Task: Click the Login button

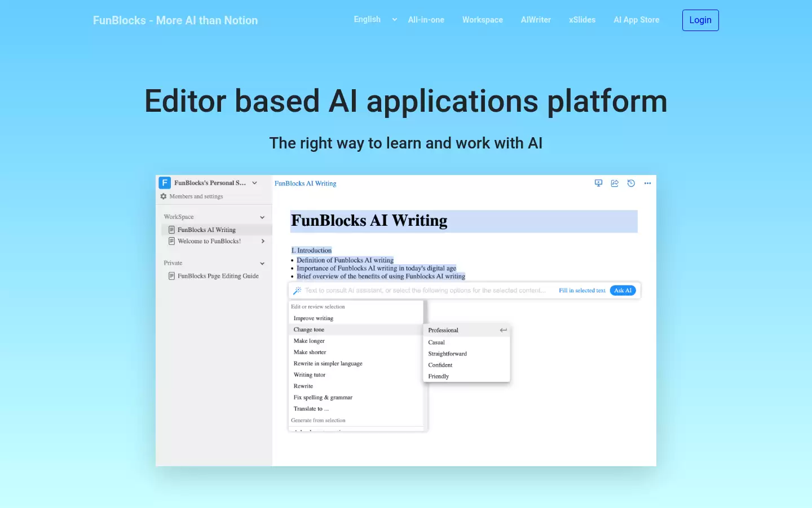Action: [700, 20]
